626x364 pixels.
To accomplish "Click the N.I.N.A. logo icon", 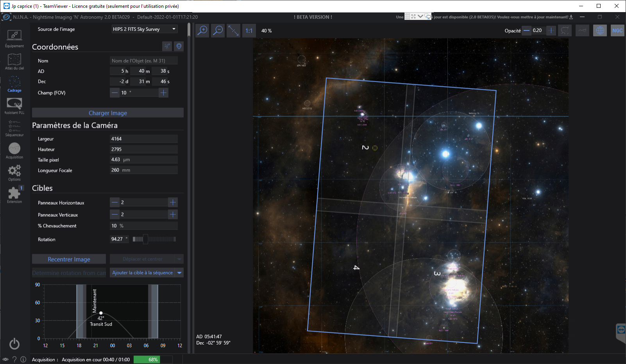I will [6, 17].
